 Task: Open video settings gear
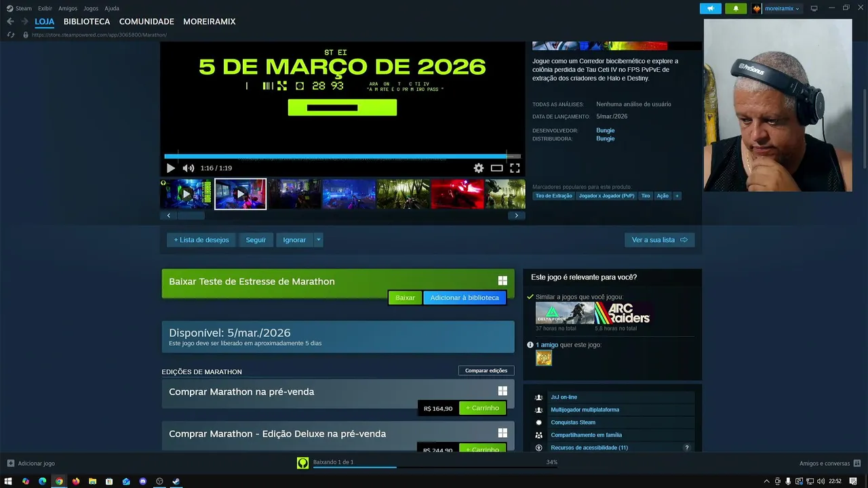pyautogui.click(x=479, y=168)
